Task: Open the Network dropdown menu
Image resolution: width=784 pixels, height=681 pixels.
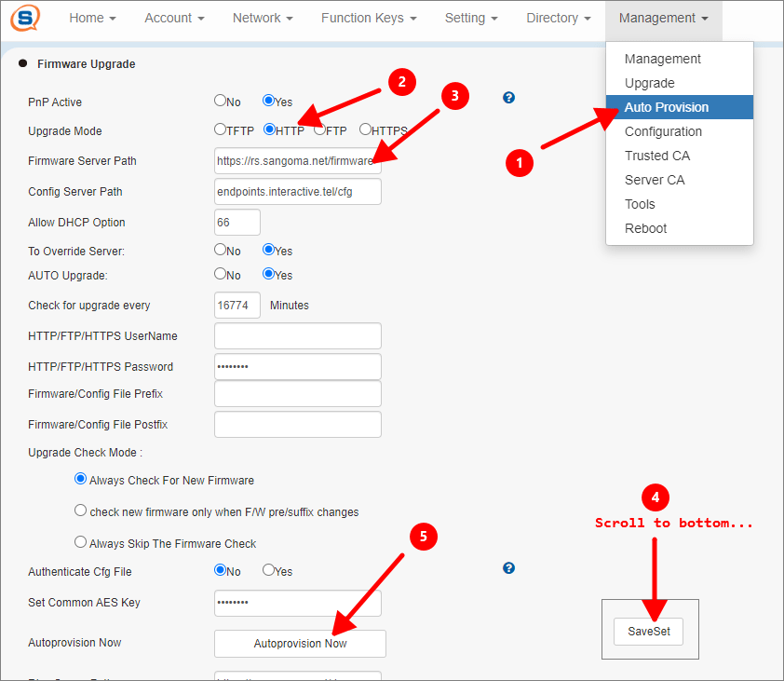Action: [x=262, y=17]
